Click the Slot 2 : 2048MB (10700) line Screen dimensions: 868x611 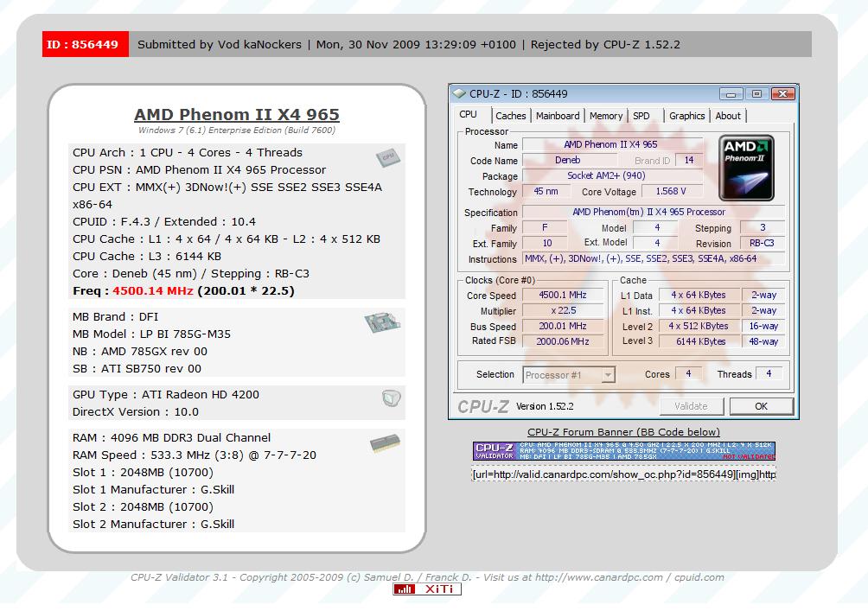click(143, 507)
